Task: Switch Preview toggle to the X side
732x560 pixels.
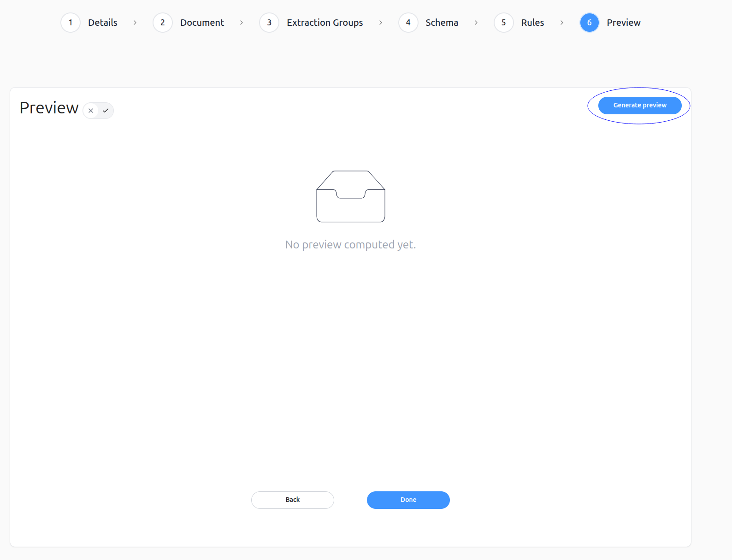Action: click(91, 111)
